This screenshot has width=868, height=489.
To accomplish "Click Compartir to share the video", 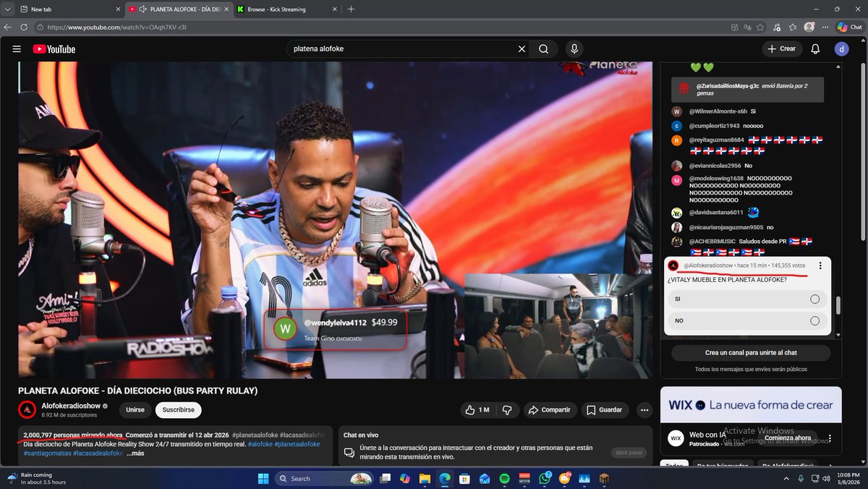I will click(550, 410).
